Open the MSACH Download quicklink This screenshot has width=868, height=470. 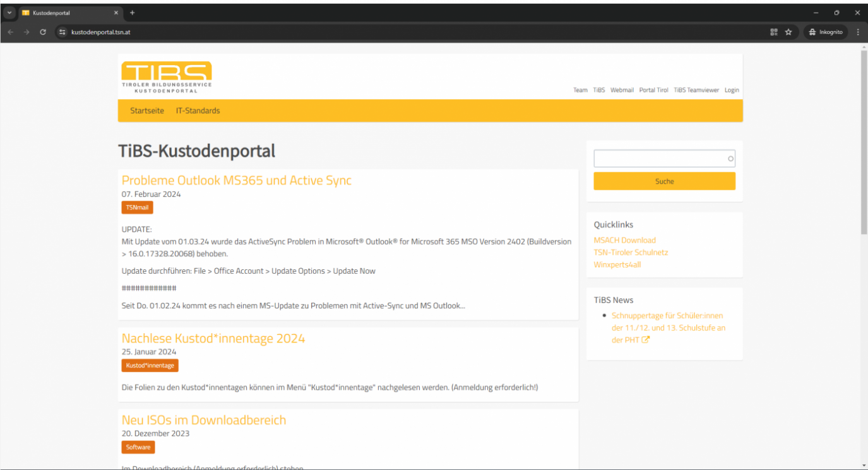point(624,240)
